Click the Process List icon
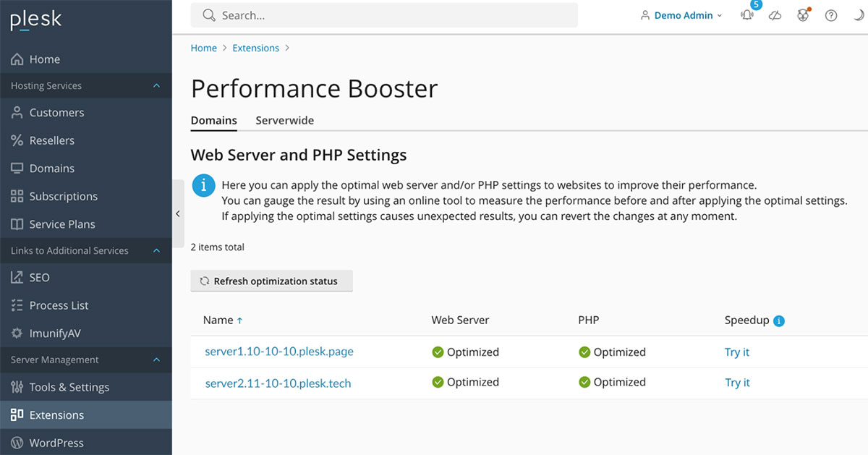 17,305
